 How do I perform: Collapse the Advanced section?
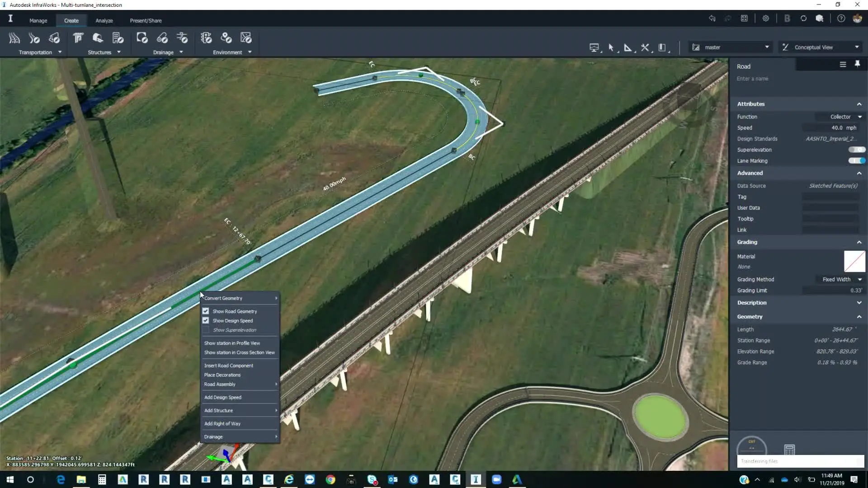tap(859, 173)
